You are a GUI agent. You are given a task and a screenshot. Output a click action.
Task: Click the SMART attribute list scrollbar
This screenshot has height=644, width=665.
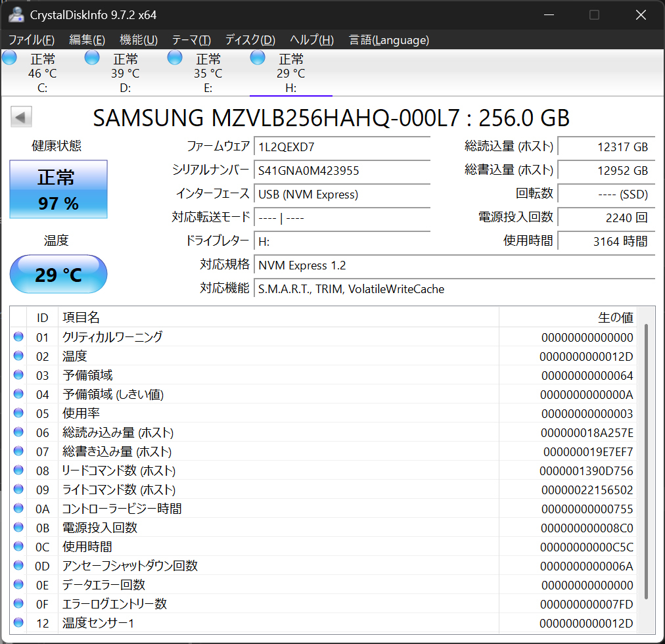pyautogui.click(x=646, y=460)
